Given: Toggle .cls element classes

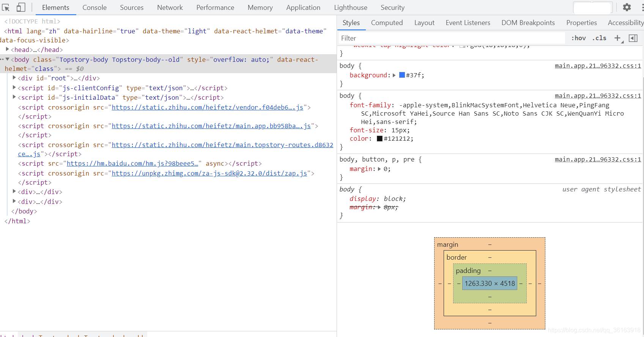Looking at the screenshot, I should coord(599,38).
